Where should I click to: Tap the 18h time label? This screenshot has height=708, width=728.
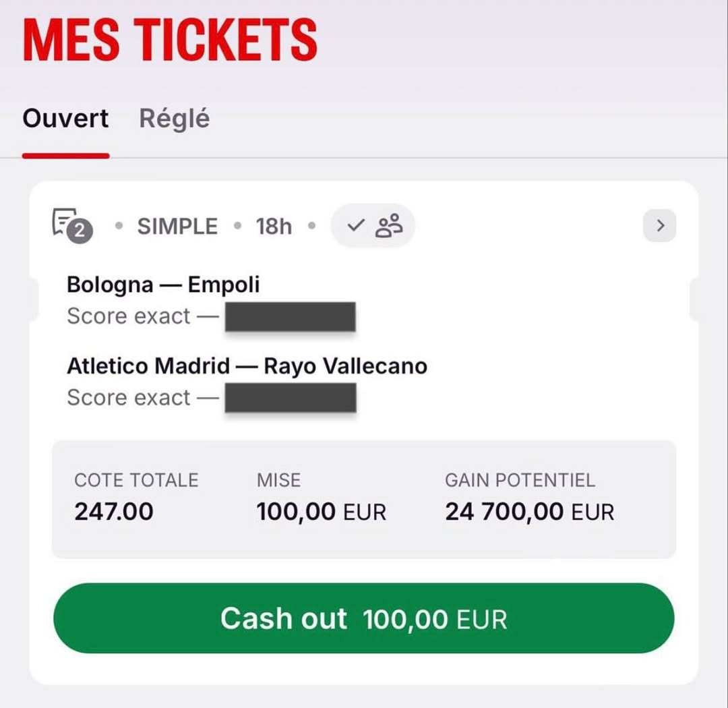coord(274,227)
